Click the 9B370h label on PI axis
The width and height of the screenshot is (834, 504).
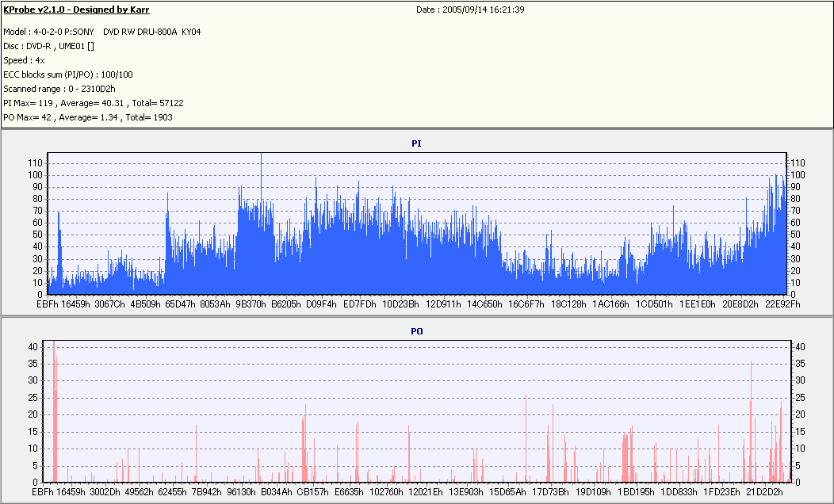click(251, 304)
